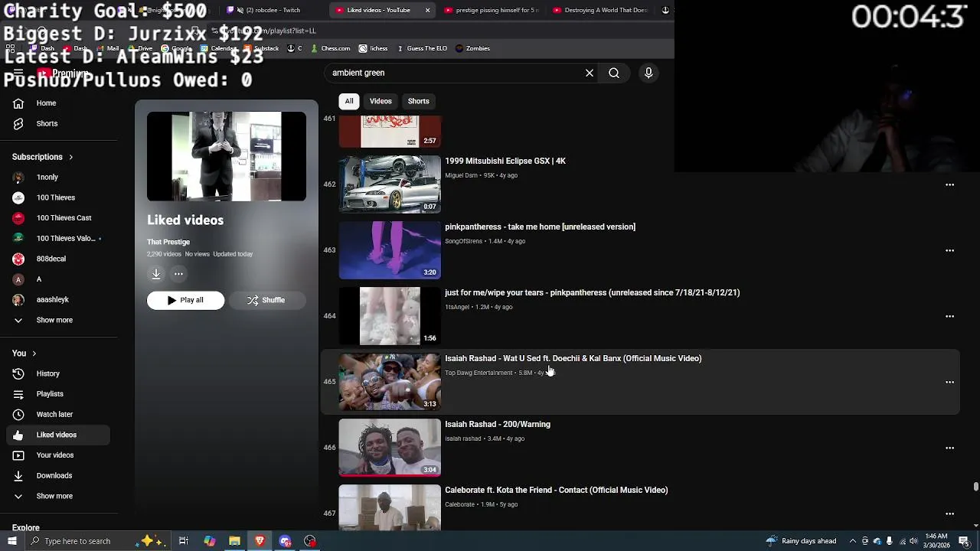The width and height of the screenshot is (980, 551).
Task: Open Brave browser from the taskbar
Action: (x=260, y=541)
